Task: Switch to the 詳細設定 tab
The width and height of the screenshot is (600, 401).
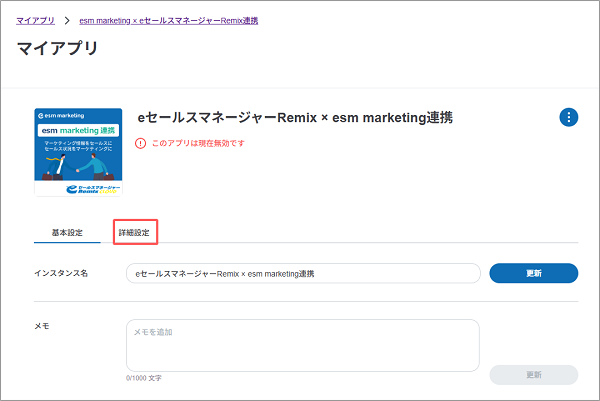Action: [x=134, y=233]
